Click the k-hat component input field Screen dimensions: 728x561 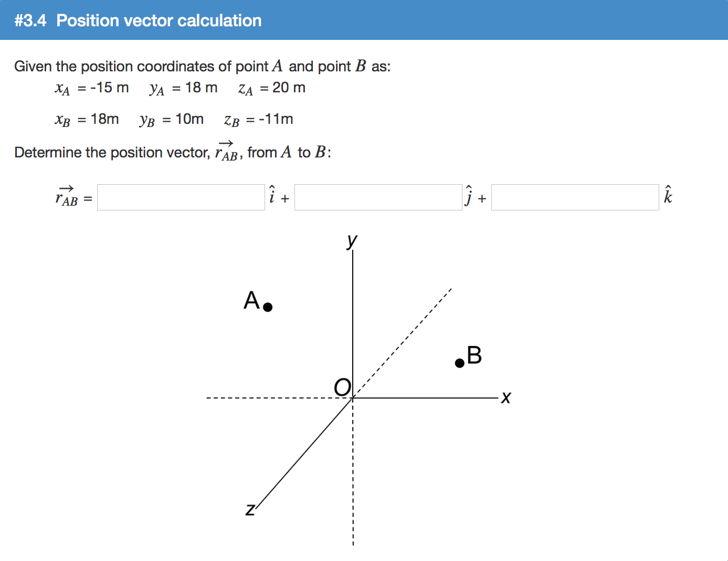coord(575,197)
